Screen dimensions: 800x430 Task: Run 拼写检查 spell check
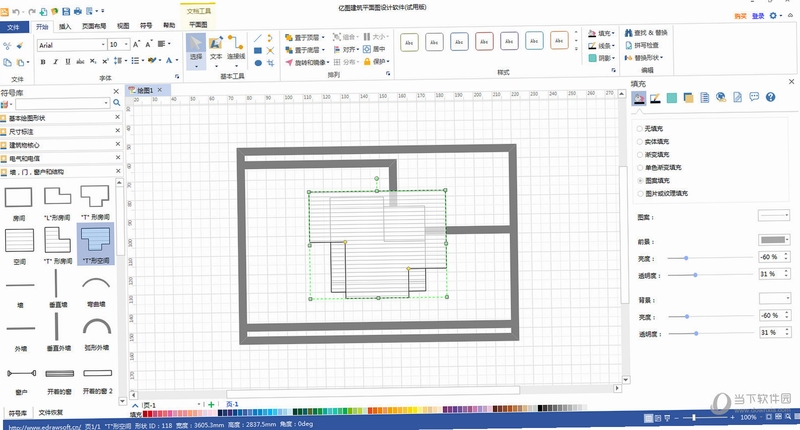coord(642,45)
